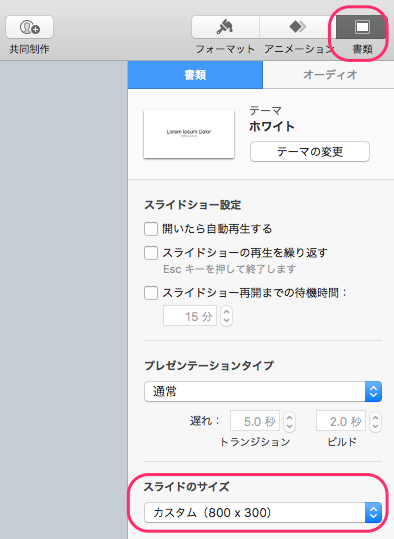Click the 15 分 wait time field
The height and width of the screenshot is (539, 394).
pyautogui.click(x=190, y=316)
